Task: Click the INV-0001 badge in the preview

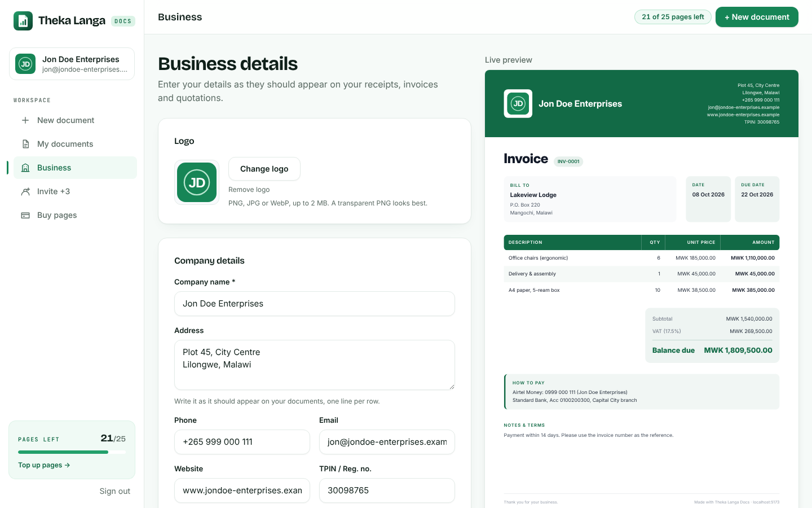Action: [568, 161]
